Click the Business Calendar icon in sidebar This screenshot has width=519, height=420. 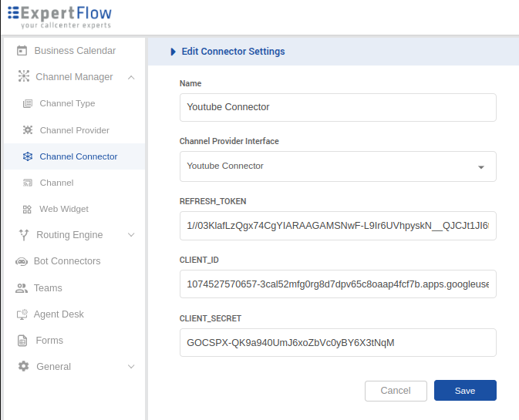pos(22,51)
